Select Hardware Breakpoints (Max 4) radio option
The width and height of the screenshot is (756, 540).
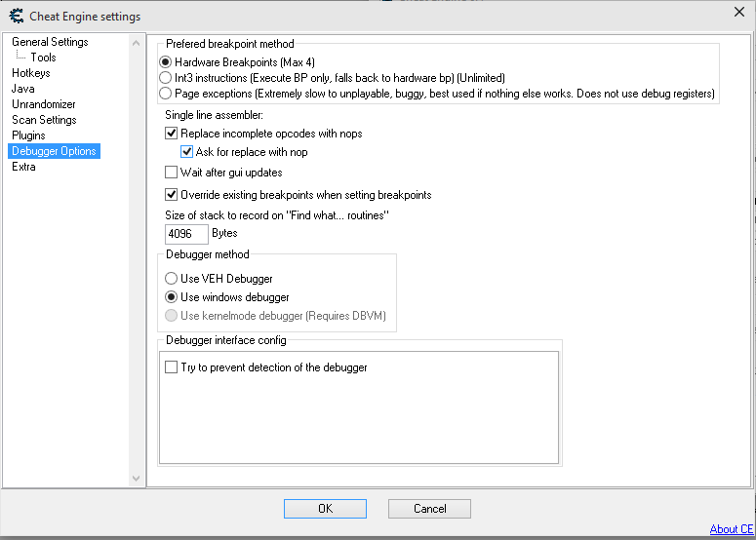(166, 62)
